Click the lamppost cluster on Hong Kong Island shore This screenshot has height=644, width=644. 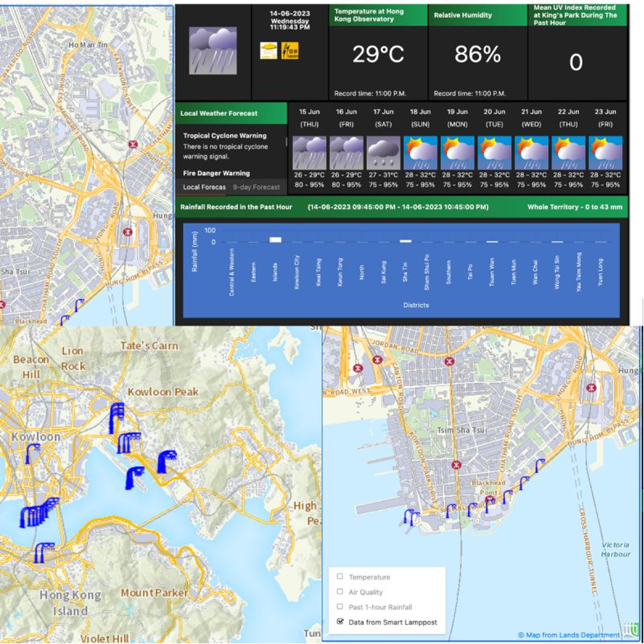(44, 552)
